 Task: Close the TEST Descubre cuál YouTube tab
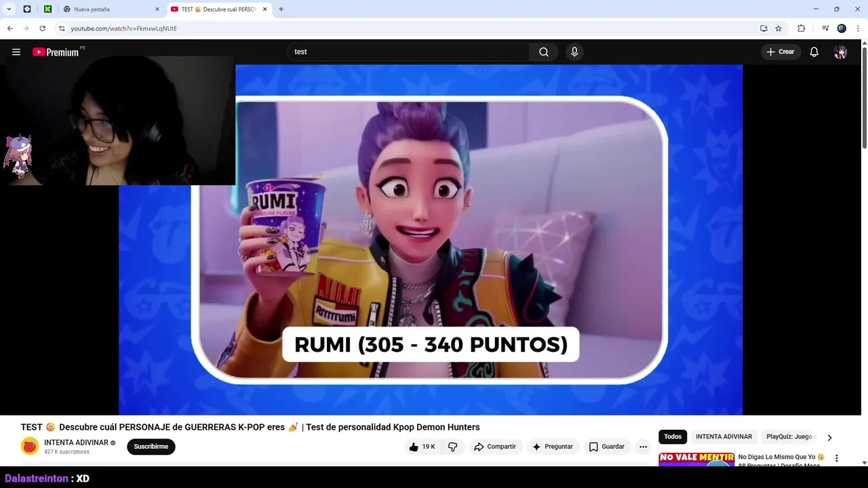pos(265,9)
